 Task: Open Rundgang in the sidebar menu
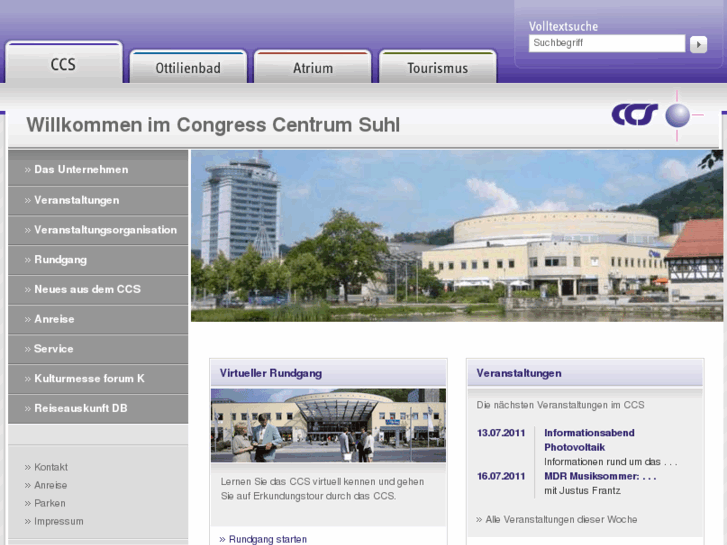(x=98, y=260)
